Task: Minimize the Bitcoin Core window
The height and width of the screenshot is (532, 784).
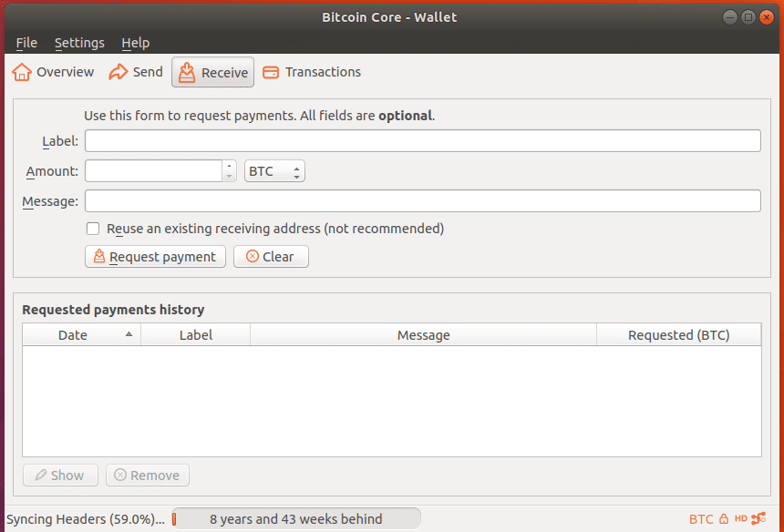Action: [730, 17]
